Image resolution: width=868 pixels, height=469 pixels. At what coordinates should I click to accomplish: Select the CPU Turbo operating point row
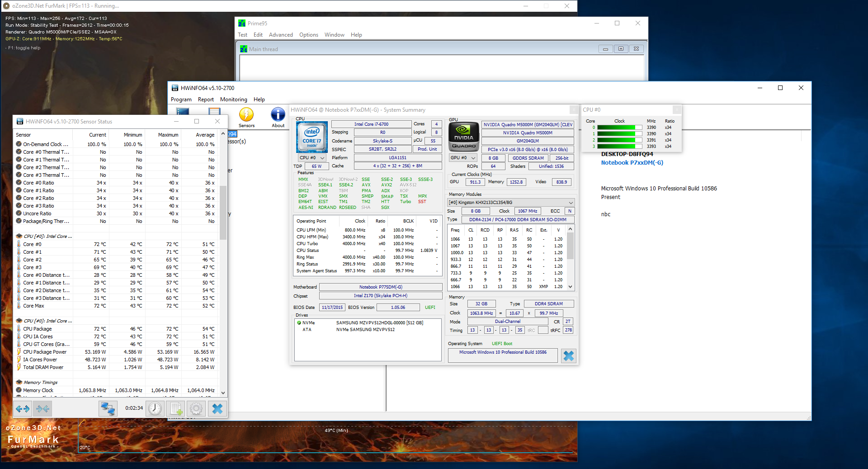coord(367,244)
